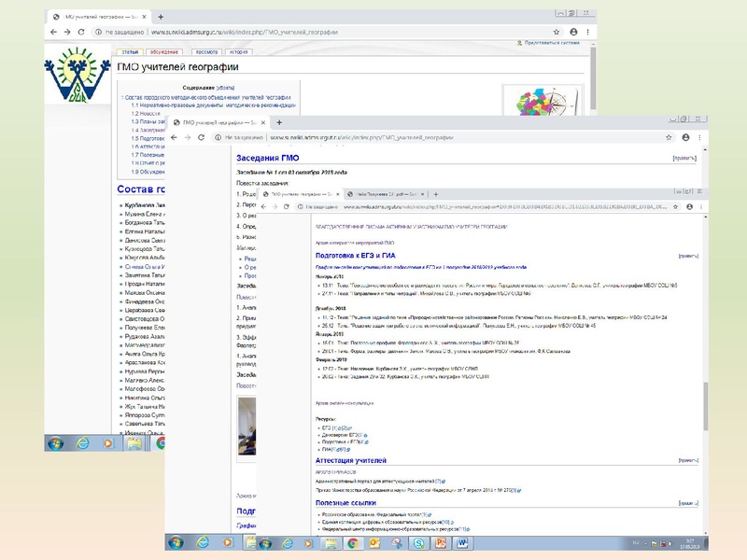Click the 'Представиться системе' login link
Viewport: 747px width, 560px height.
(557, 43)
